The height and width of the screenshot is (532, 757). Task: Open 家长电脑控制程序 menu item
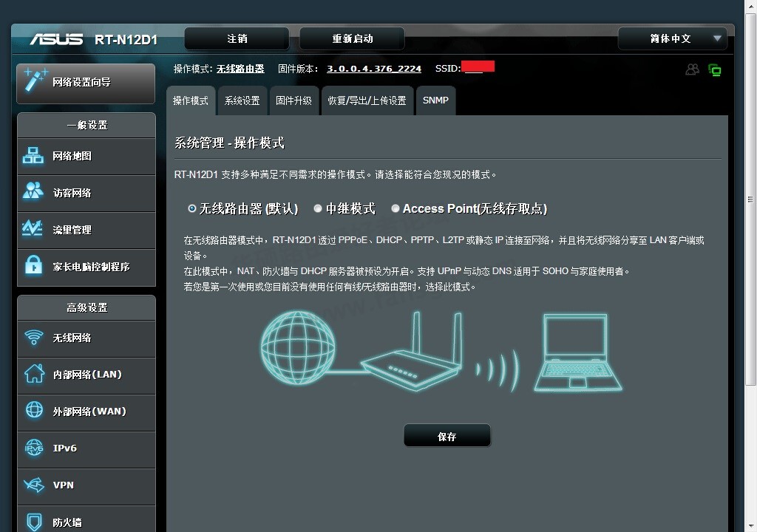pos(86,267)
